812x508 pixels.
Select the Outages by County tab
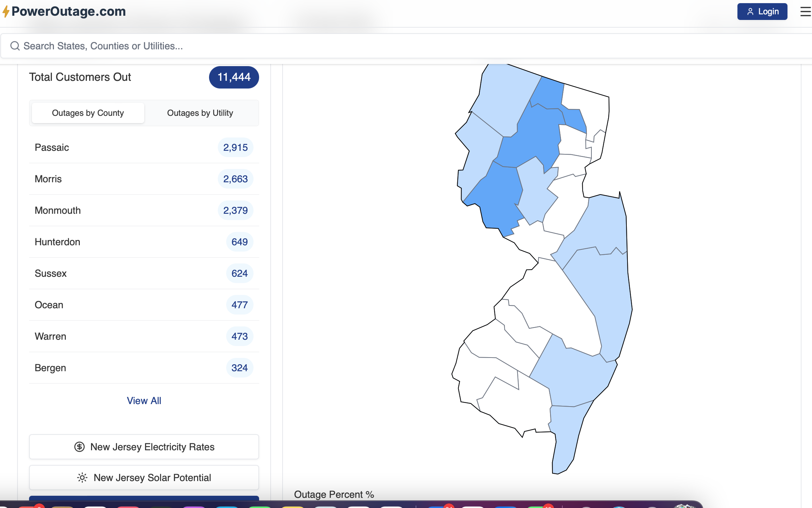pyautogui.click(x=88, y=113)
